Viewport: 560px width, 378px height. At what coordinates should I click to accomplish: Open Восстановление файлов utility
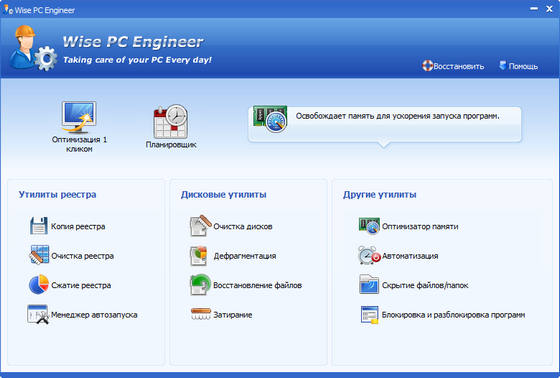point(258,285)
